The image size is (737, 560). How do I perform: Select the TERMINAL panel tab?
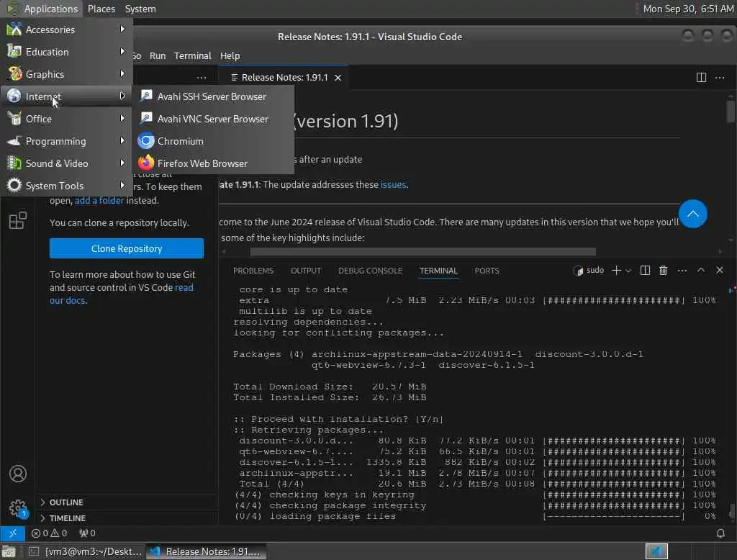[x=438, y=271]
